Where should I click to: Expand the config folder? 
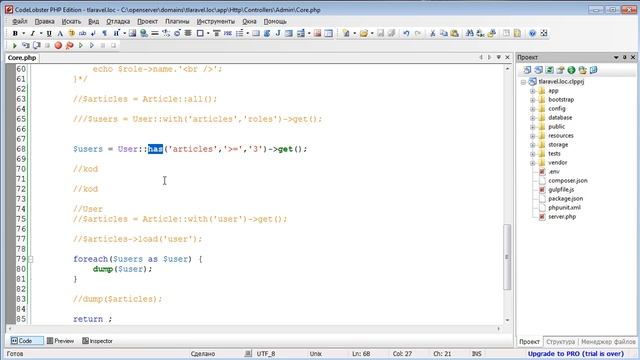533,109
